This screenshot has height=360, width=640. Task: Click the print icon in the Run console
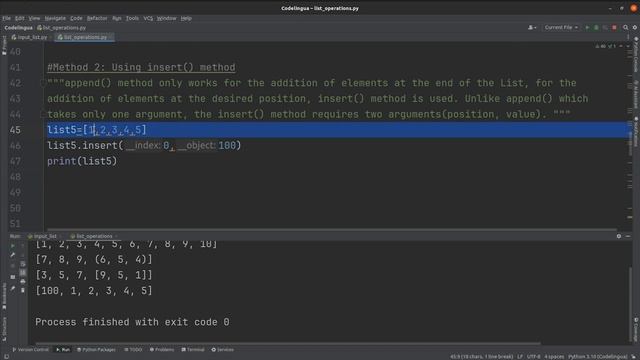[23, 282]
